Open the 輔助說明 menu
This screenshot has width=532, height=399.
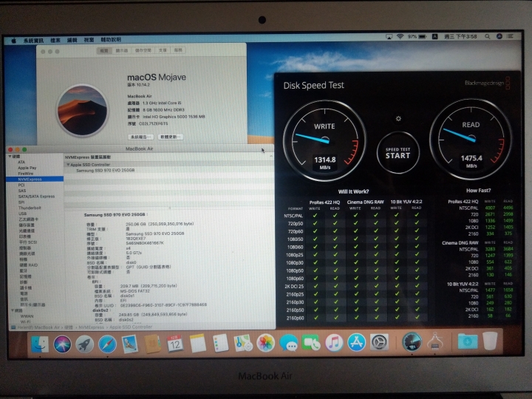click(111, 40)
